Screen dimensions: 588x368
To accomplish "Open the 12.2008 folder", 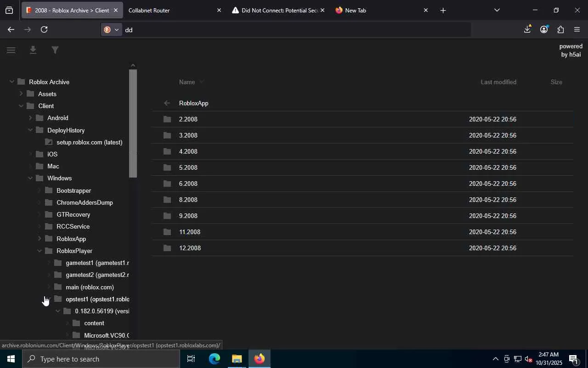I will (x=362, y=248).
